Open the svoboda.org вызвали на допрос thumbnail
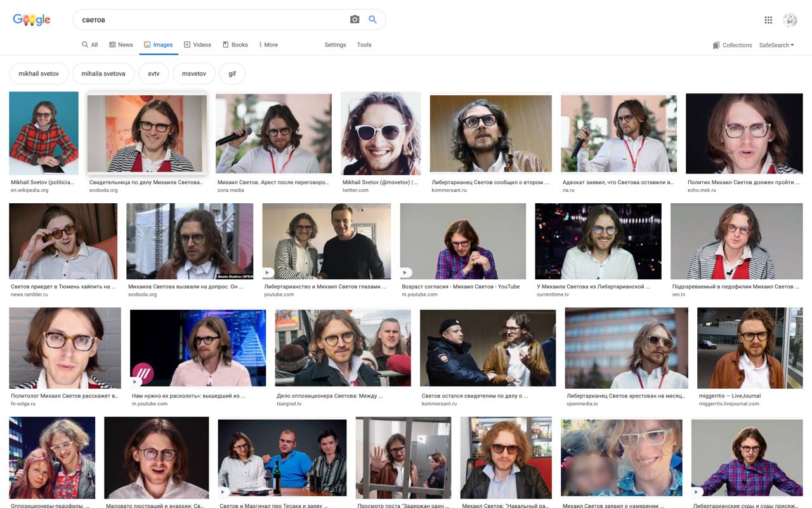This screenshot has height=508, width=812. tap(190, 241)
